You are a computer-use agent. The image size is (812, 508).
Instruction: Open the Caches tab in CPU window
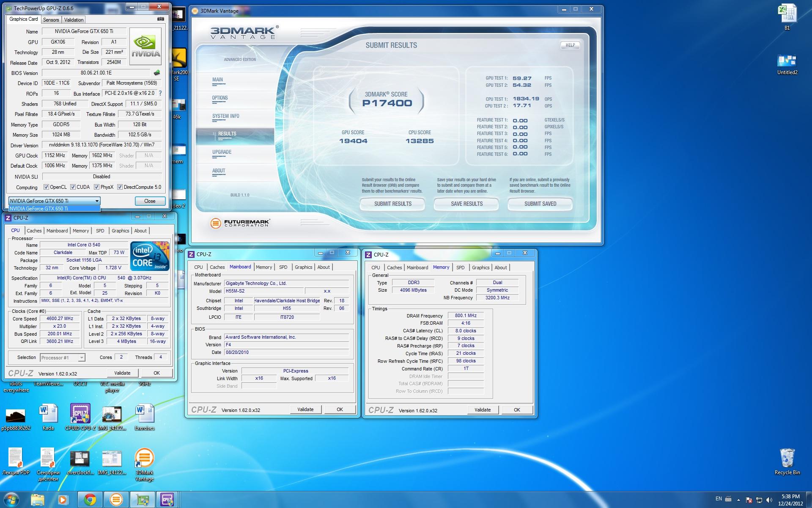coord(34,231)
